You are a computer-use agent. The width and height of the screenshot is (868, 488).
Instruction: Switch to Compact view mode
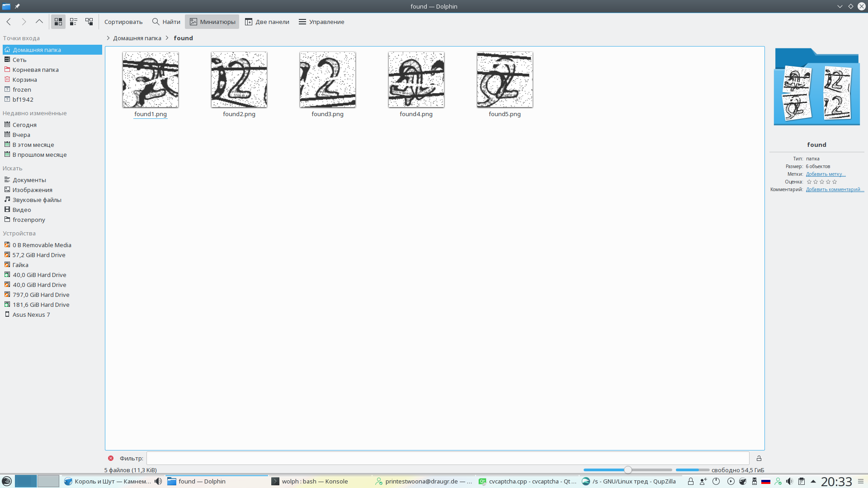pyautogui.click(x=74, y=22)
